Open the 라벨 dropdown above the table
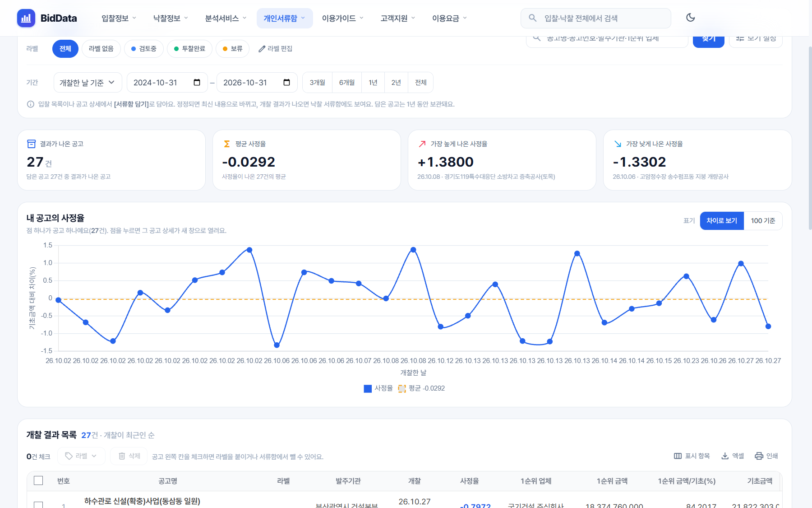Screen dimensions: 812x508 (81, 456)
